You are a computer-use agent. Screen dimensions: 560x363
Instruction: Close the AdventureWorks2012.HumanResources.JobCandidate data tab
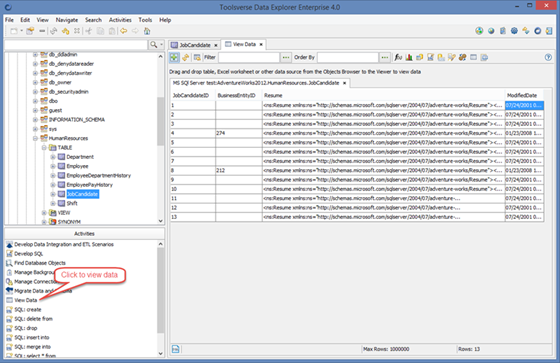tap(345, 83)
